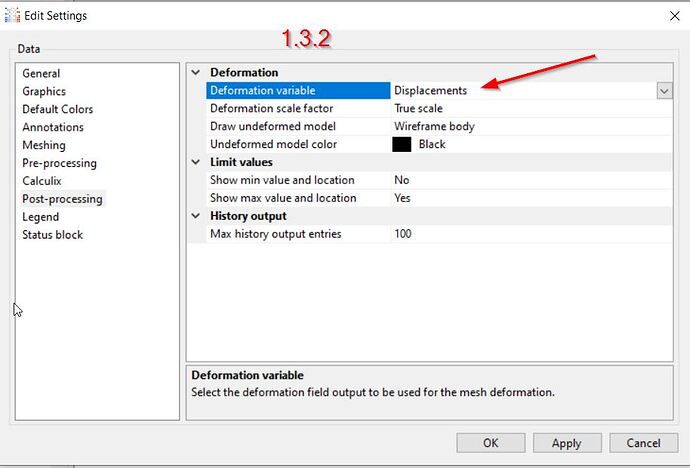Switch to the Meshing category

44,145
